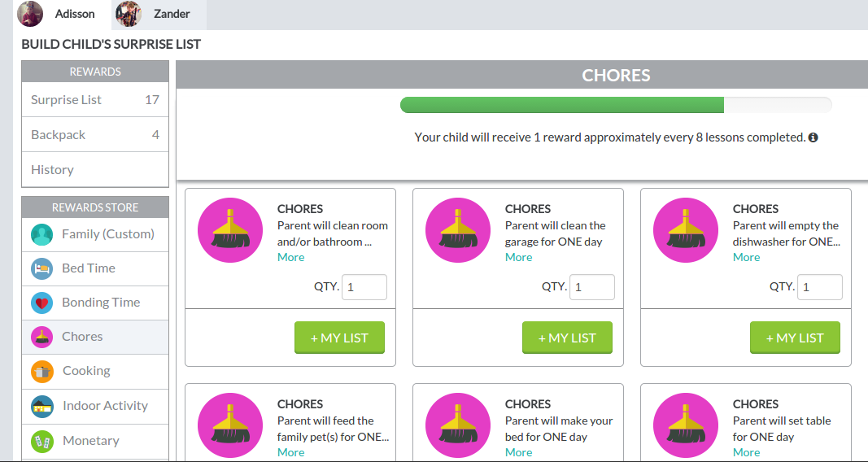The height and width of the screenshot is (462, 868).
Task: Expand More on the clean garage chore
Action: [x=519, y=257]
